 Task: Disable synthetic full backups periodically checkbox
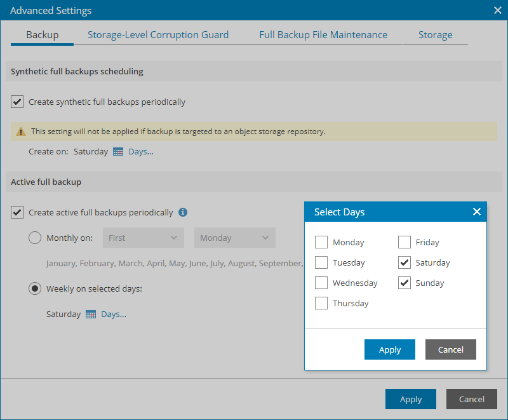[17, 102]
